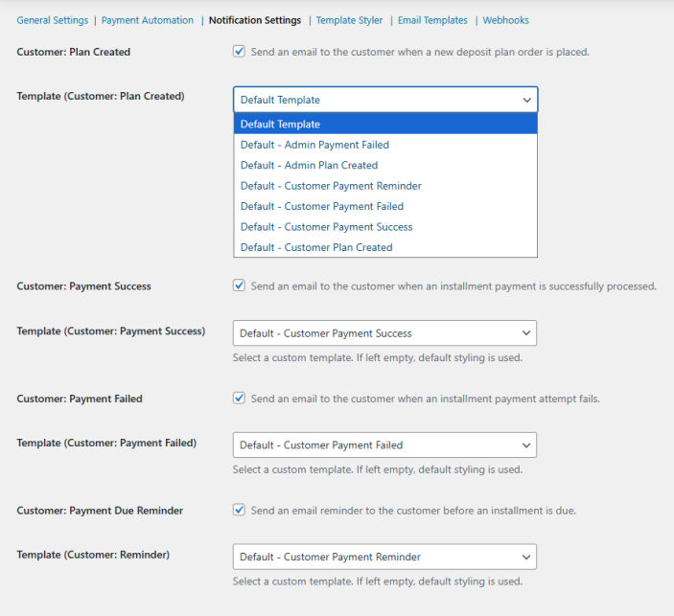
Task: Collapse the Plan Created template dropdown
Action: click(x=385, y=100)
